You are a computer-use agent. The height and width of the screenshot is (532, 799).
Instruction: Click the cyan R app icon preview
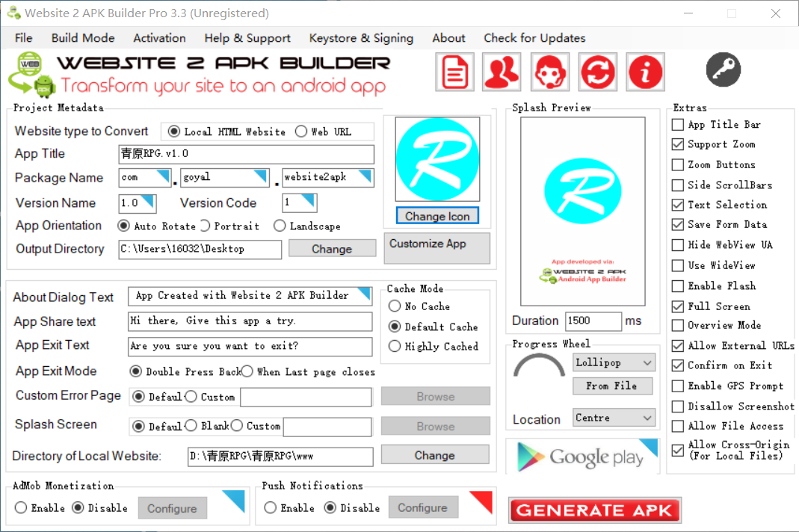coord(438,159)
